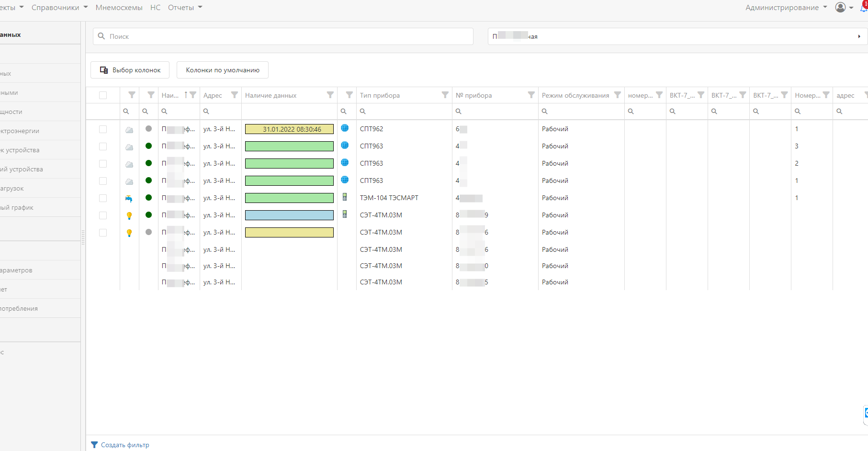
Task: Toggle the select-all checkbox in table header
Action: 103,95
